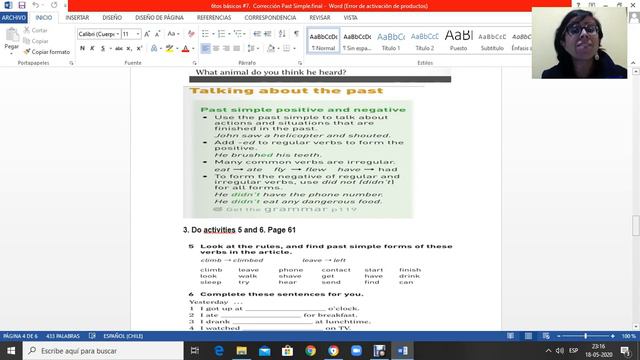This screenshot has width=640, height=360.
Task: Click the Save icon in title bar
Action: (22, 5)
